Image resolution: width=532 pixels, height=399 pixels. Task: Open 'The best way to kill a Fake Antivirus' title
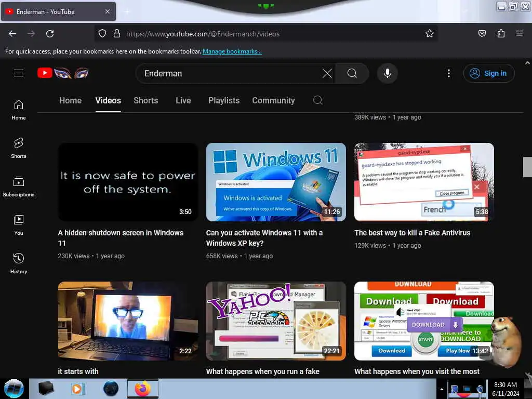(412, 233)
